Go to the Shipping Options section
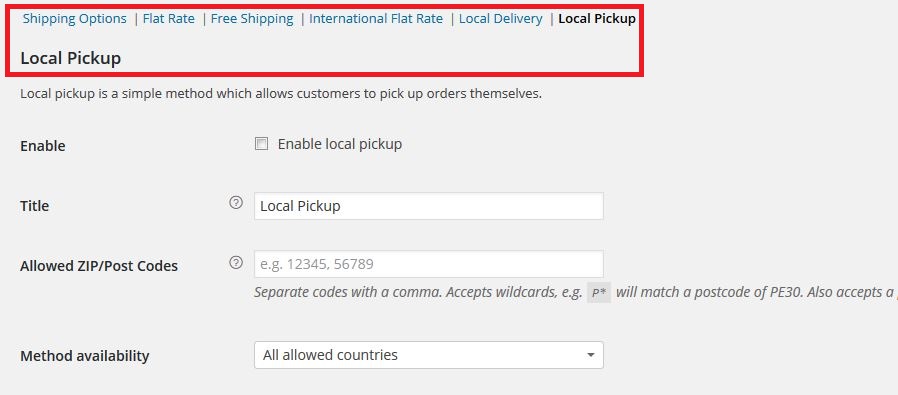 coord(74,18)
